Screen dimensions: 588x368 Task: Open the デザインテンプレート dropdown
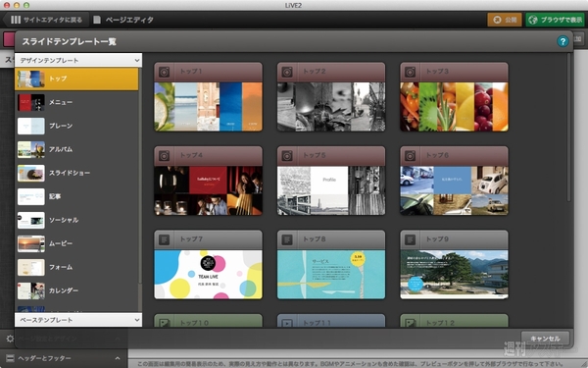click(x=78, y=60)
